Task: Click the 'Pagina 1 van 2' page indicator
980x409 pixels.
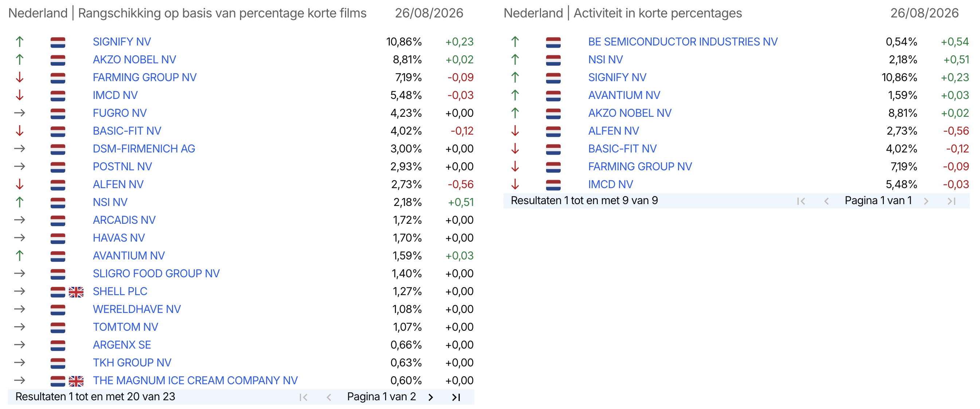Action: pos(381,397)
